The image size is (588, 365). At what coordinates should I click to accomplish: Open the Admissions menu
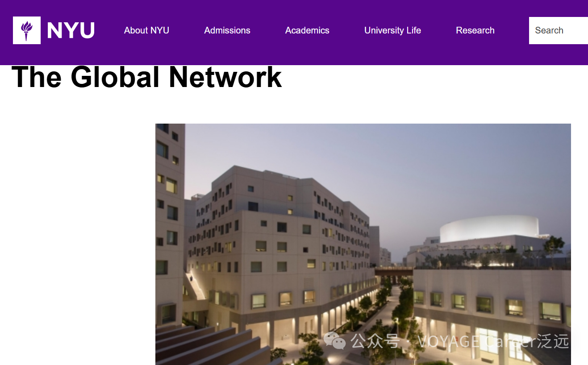(227, 30)
